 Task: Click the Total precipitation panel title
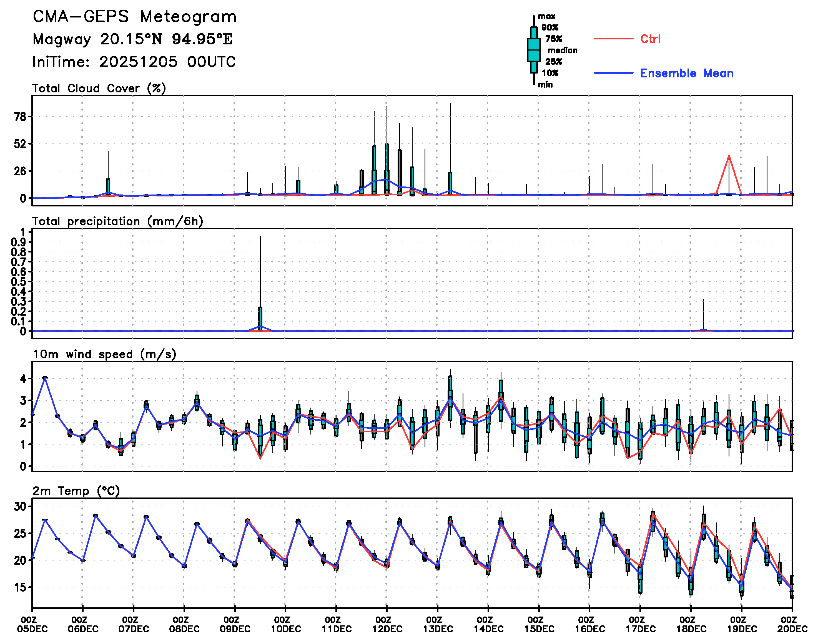click(117, 221)
